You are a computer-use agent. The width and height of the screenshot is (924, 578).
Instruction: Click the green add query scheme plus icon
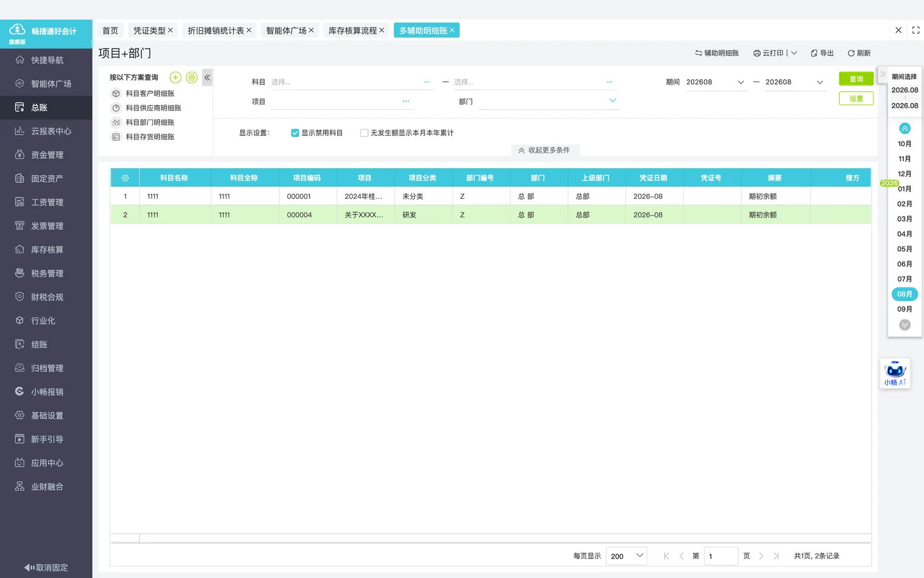pos(176,77)
